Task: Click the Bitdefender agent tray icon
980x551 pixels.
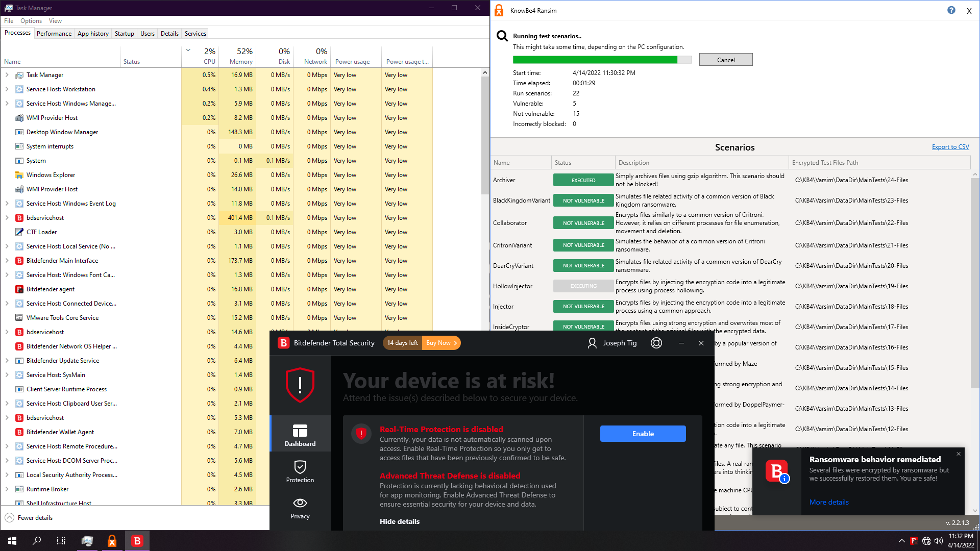Action: [x=914, y=541]
